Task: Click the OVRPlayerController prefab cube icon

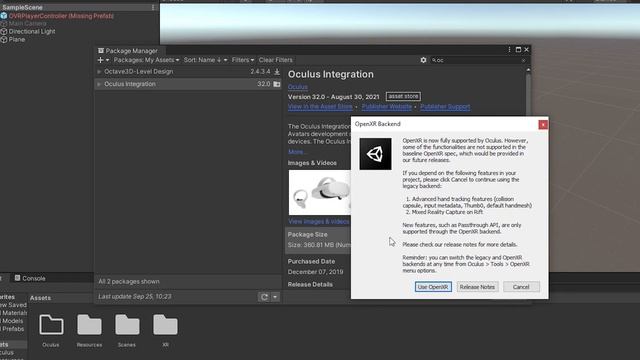Action: [x=4, y=16]
